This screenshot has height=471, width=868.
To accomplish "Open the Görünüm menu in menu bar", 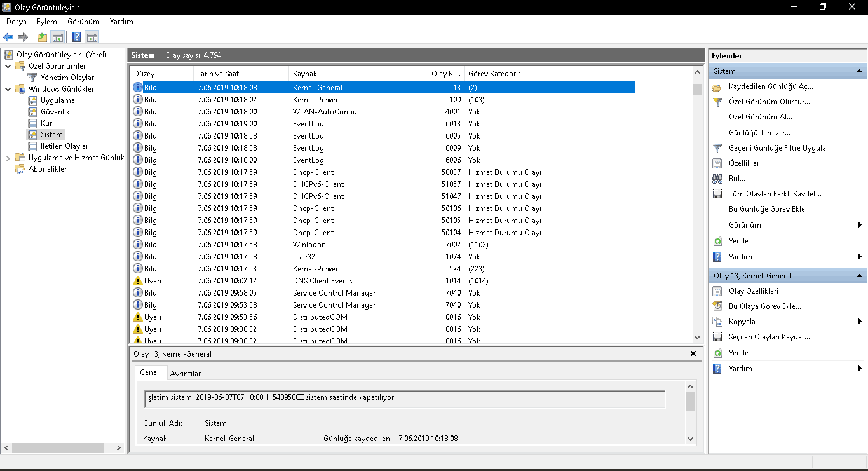I will [x=83, y=22].
